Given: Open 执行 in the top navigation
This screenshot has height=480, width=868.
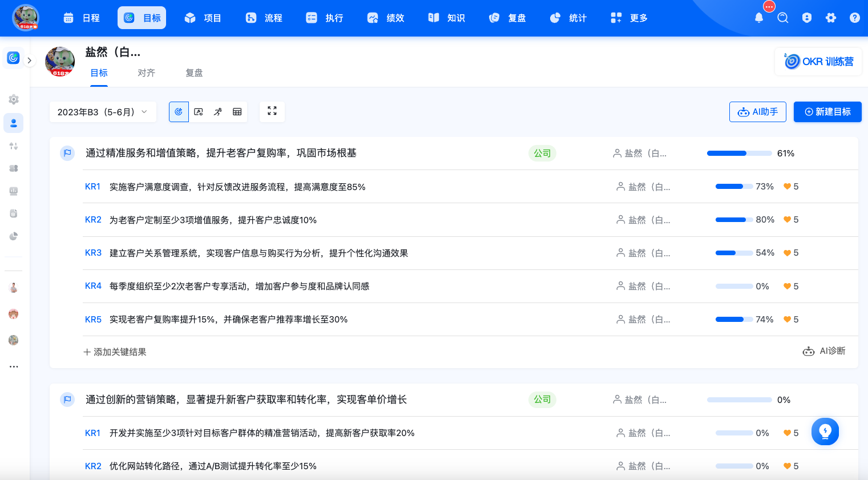Looking at the screenshot, I should coord(325,18).
